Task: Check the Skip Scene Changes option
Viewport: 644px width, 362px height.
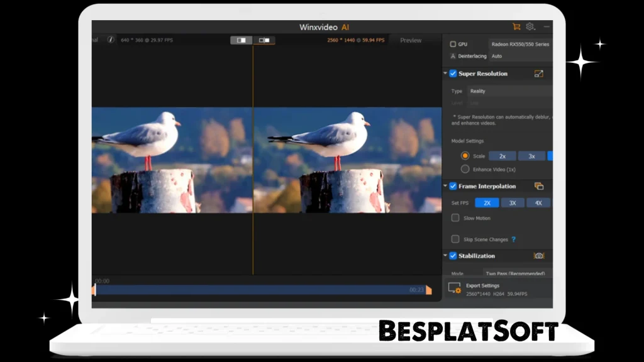Action: pos(455,239)
